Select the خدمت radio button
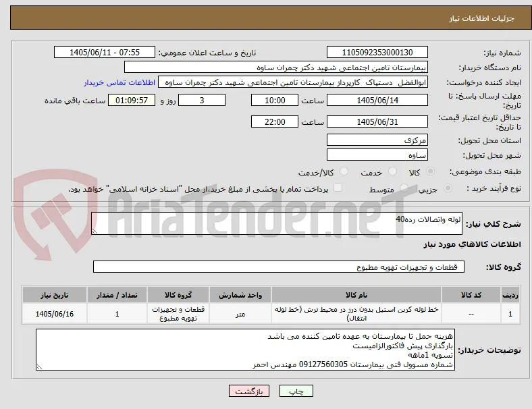 pyautogui.click(x=392, y=171)
